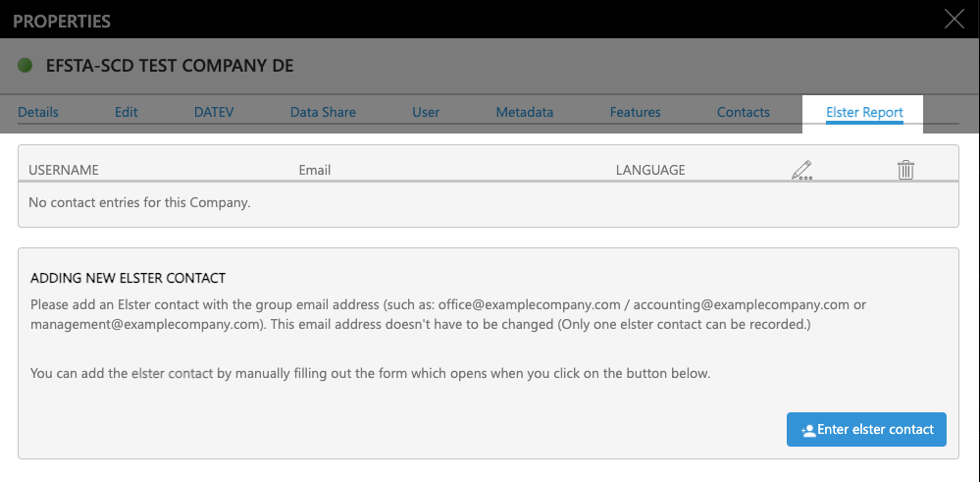Click the pencil edit icon in table header
This screenshot has height=482, width=980.
[x=801, y=170]
